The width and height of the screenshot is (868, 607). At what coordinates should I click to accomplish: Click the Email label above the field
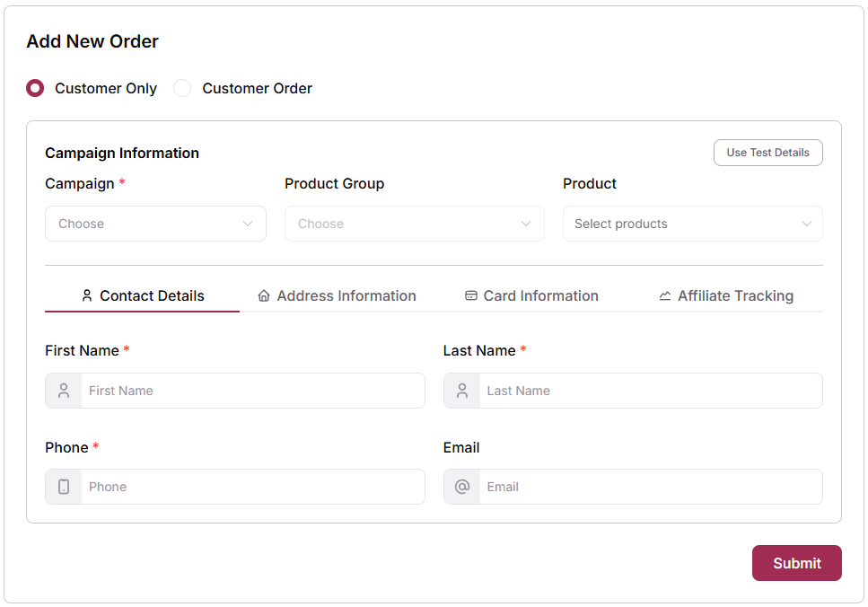[461, 447]
